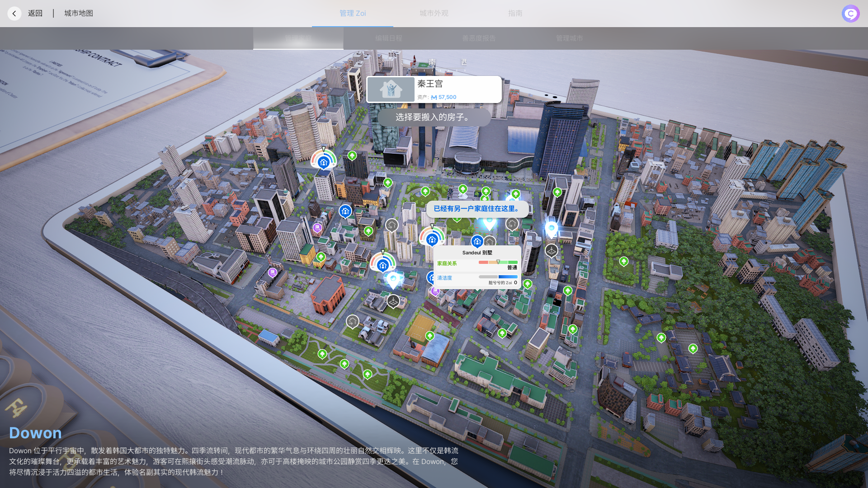Switch to the 管理城市 sub-tab
Image resolution: width=868 pixels, height=488 pixels.
tap(570, 38)
